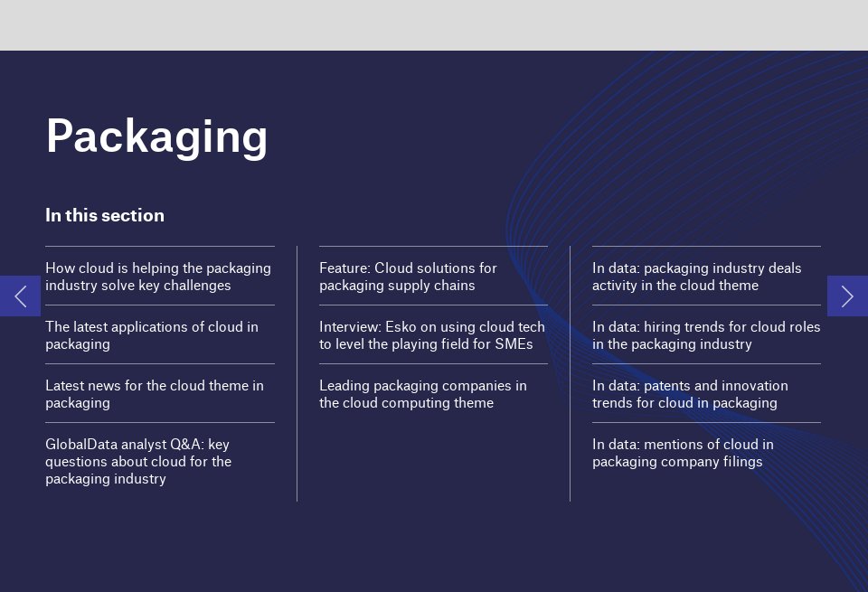Read "Feature: Cloud solutions for packaging supply chains"
Image resolution: width=868 pixels, height=592 pixels.
pos(407,277)
